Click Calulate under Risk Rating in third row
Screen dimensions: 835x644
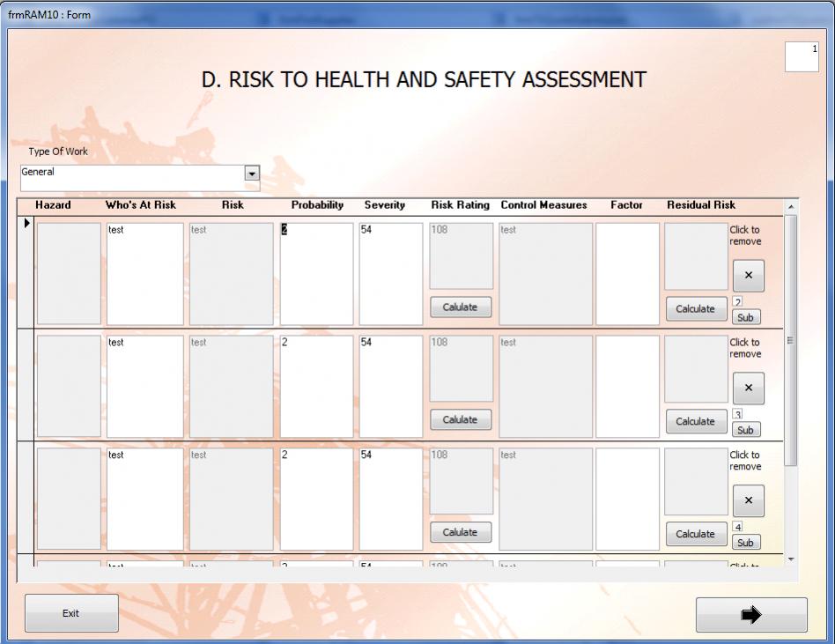click(461, 532)
